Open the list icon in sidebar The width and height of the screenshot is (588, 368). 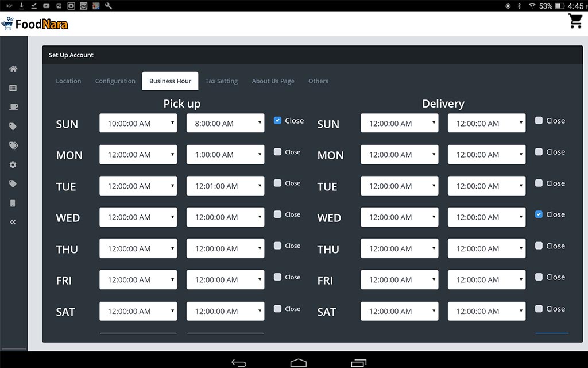tap(13, 88)
